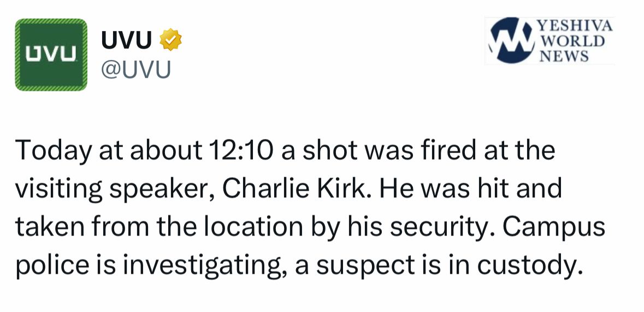This screenshot has height=312, width=644.
Task: Click the Yeshiva World News circular logo
Action: [511, 40]
